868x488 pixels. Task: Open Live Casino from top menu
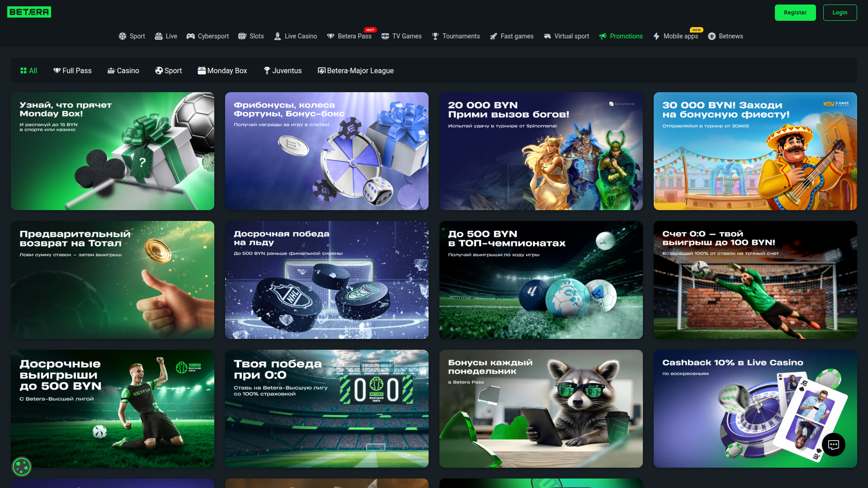[x=296, y=36]
